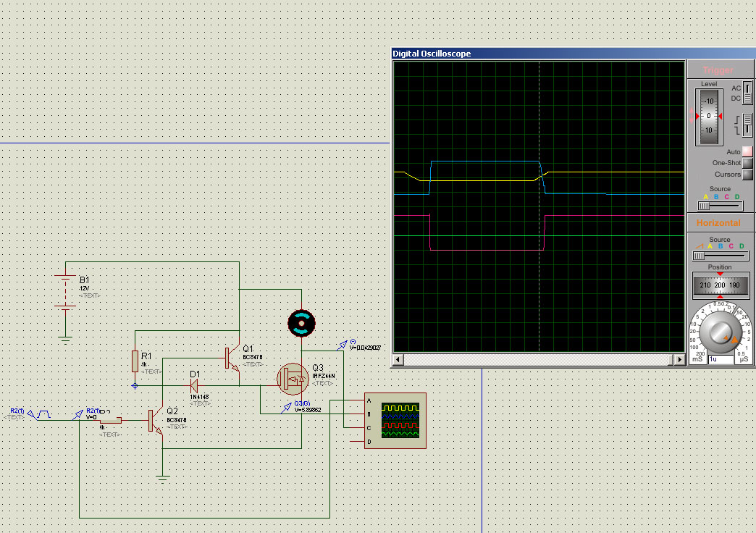756x533 pixels.
Task: Click the R1 resistor symbol
Action: tap(135, 360)
